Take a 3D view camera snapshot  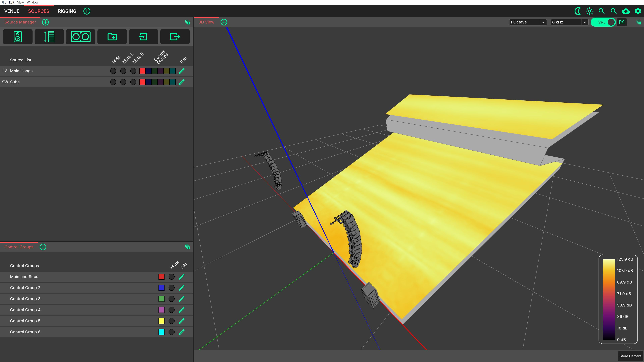pos(622,22)
